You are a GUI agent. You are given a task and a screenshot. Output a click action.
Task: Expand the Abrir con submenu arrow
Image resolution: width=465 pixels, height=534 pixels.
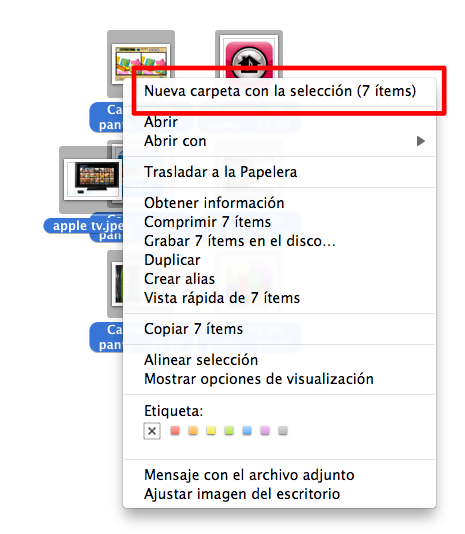[x=421, y=141]
